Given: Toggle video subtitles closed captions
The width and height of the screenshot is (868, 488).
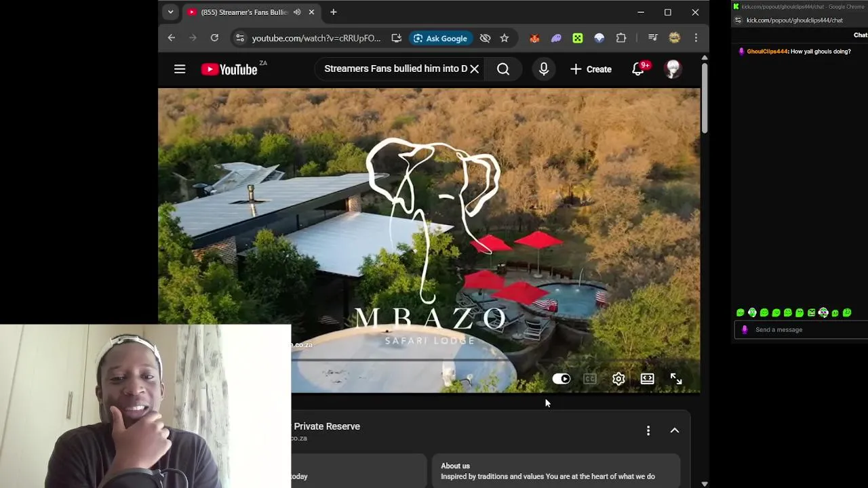Looking at the screenshot, I should (590, 379).
